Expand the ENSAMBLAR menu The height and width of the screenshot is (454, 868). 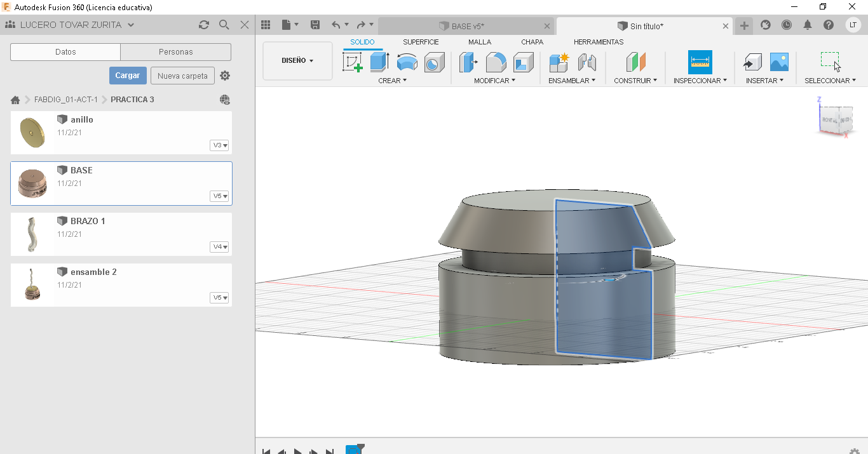click(x=572, y=81)
